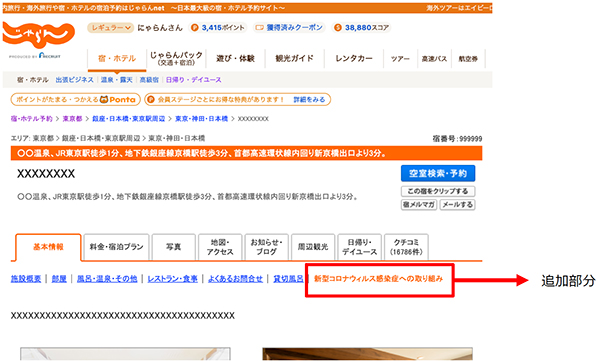The width and height of the screenshot is (600, 363).
Task: Click the 部屋 anchor link
Action: point(59,279)
